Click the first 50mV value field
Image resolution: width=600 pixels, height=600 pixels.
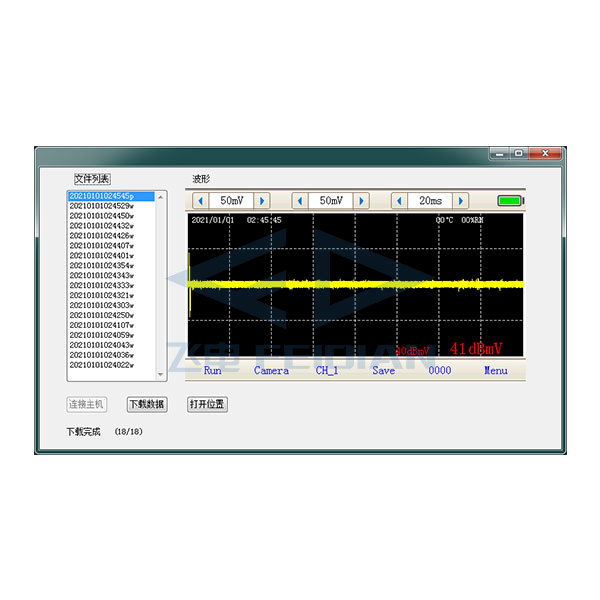[x=232, y=201]
